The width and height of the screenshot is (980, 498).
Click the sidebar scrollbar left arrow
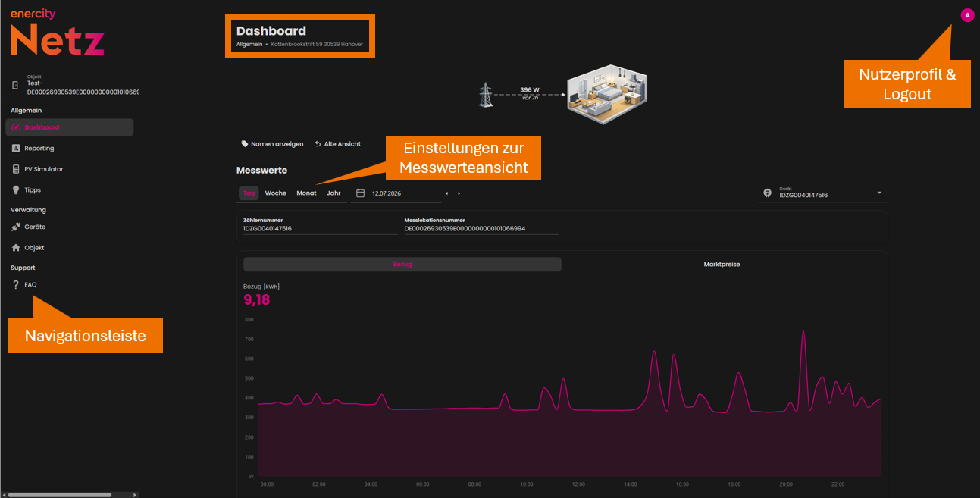pyautogui.click(x=4, y=495)
